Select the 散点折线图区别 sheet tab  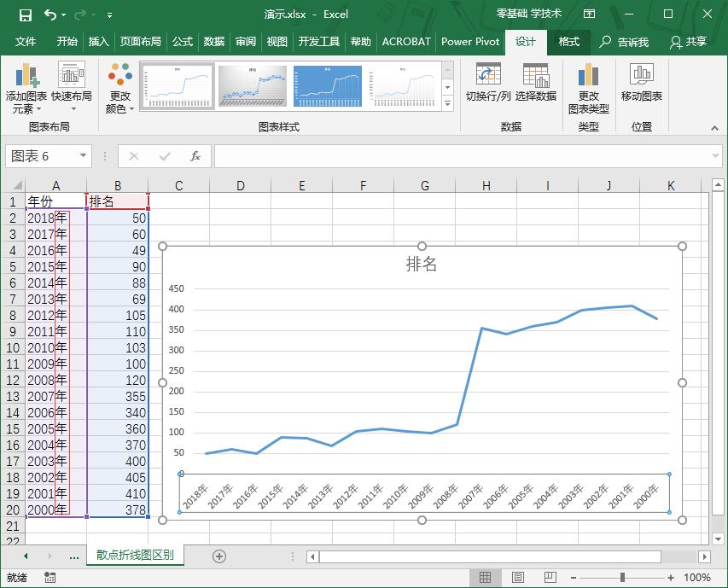pos(135,555)
